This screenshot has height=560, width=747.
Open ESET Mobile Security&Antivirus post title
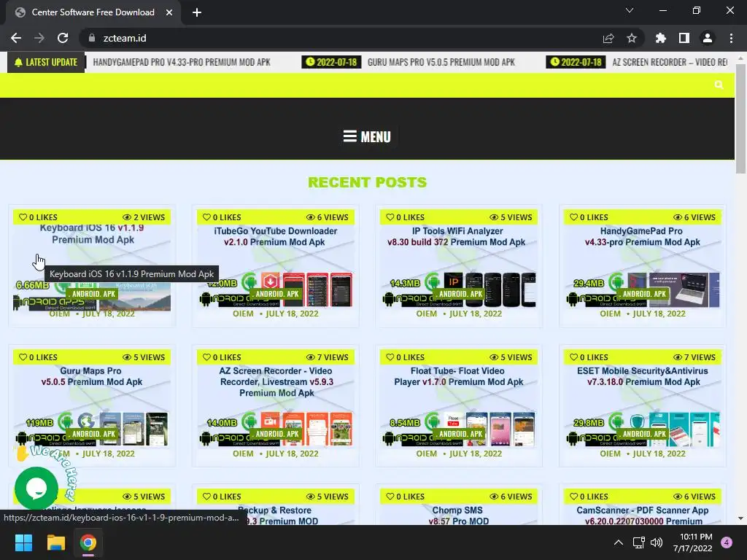pos(643,376)
